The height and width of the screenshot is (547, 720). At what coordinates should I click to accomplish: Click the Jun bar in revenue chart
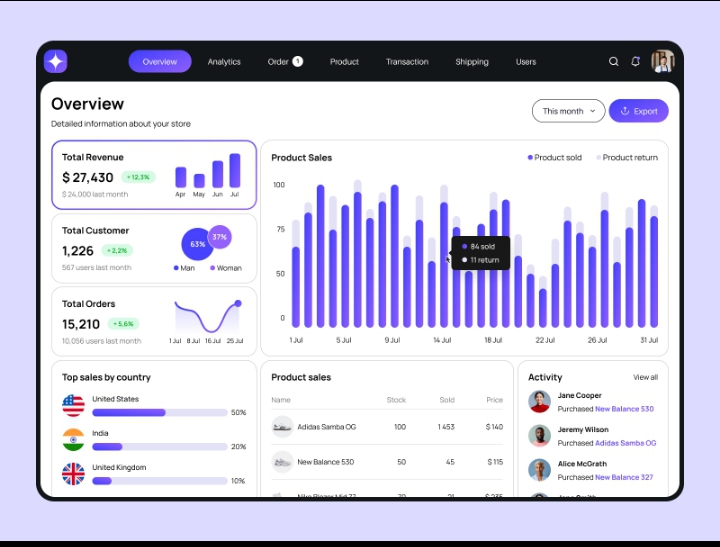pos(217,174)
